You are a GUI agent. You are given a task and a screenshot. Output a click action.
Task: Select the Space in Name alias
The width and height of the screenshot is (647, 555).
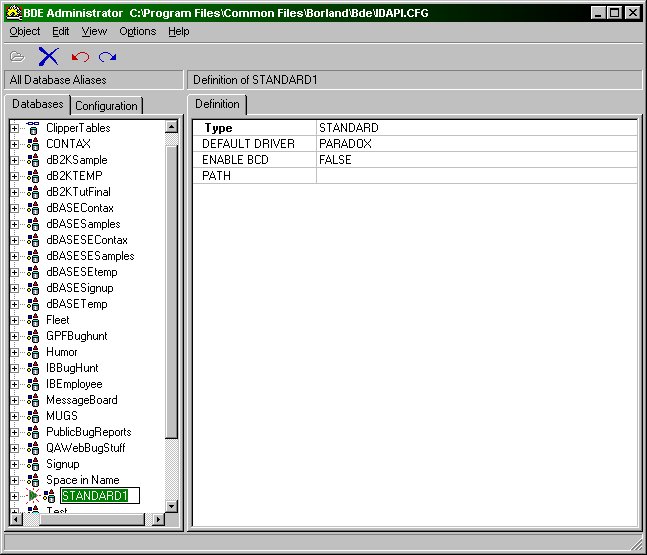(83, 480)
